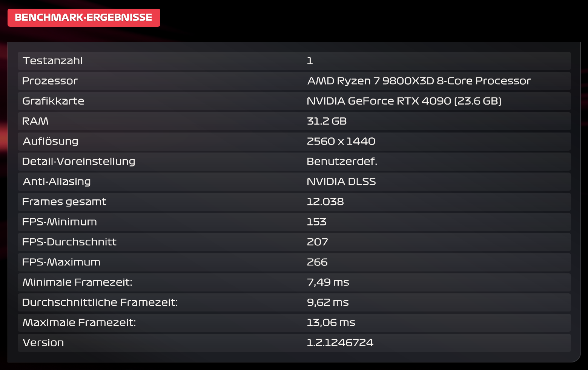Select the Version value 1.2.1246724
The height and width of the screenshot is (370, 588).
click(x=339, y=342)
